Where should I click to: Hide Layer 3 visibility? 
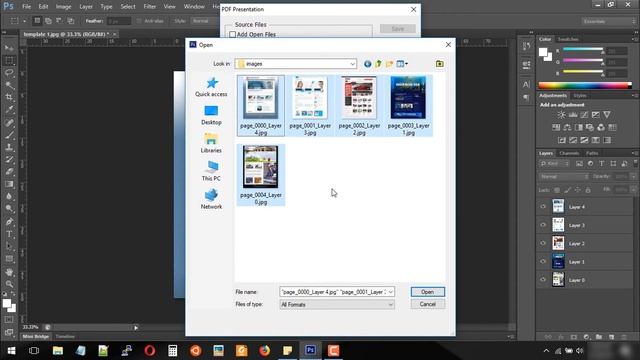543,225
